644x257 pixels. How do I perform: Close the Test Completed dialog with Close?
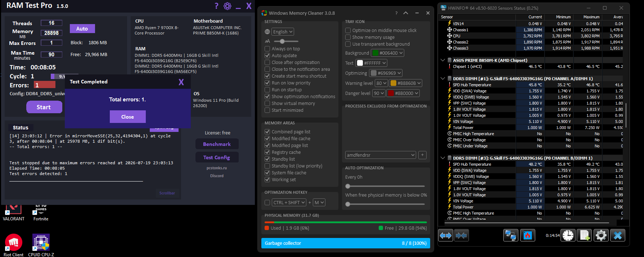128,117
